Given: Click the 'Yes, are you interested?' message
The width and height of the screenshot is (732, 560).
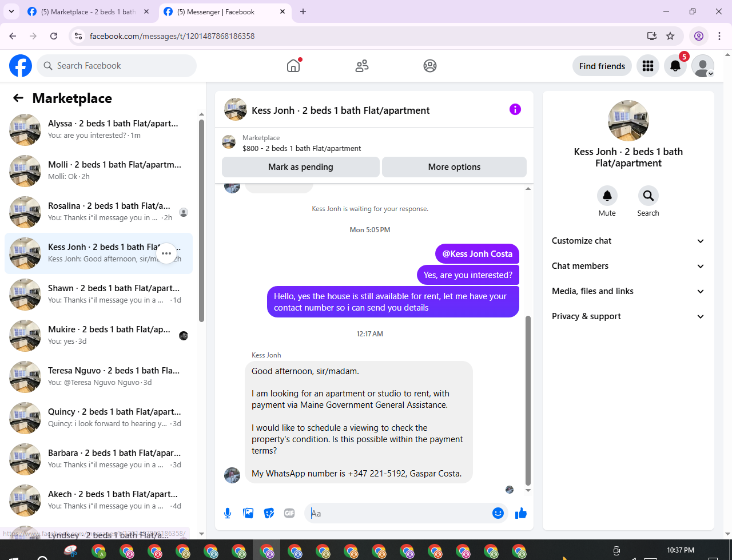Looking at the screenshot, I should (x=468, y=275).
